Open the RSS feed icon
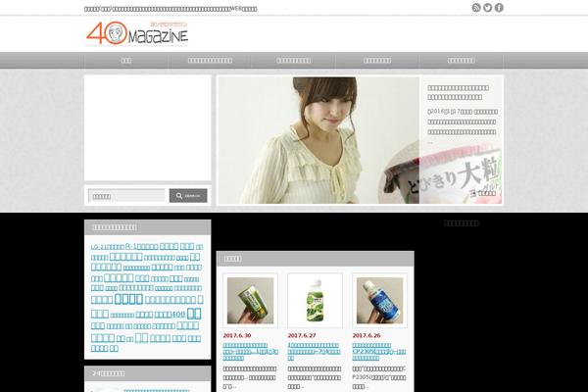Image resolution: width=588 pixels, height=392 pixels. tap(476, 8)
